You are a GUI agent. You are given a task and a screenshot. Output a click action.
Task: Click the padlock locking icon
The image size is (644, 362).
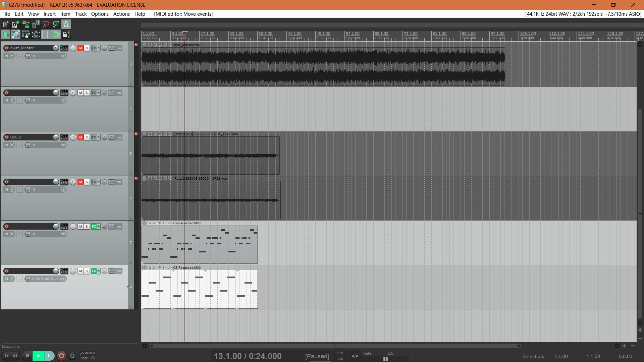tap(66, 34)
